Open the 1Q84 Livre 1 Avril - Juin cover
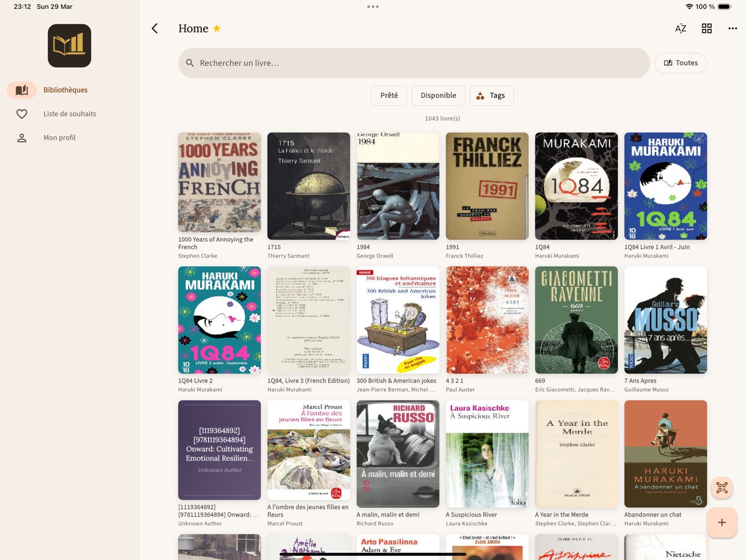 [x=666, y=186]
